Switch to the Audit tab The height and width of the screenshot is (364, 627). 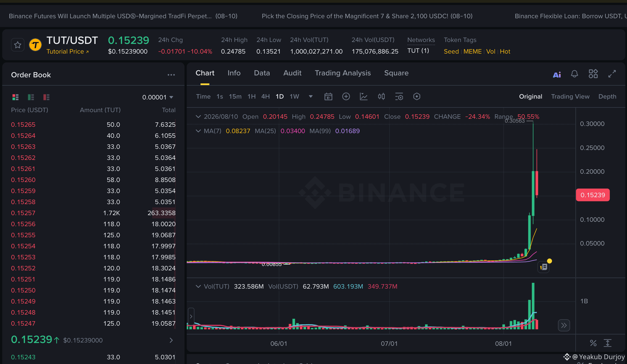pos(292,73)
